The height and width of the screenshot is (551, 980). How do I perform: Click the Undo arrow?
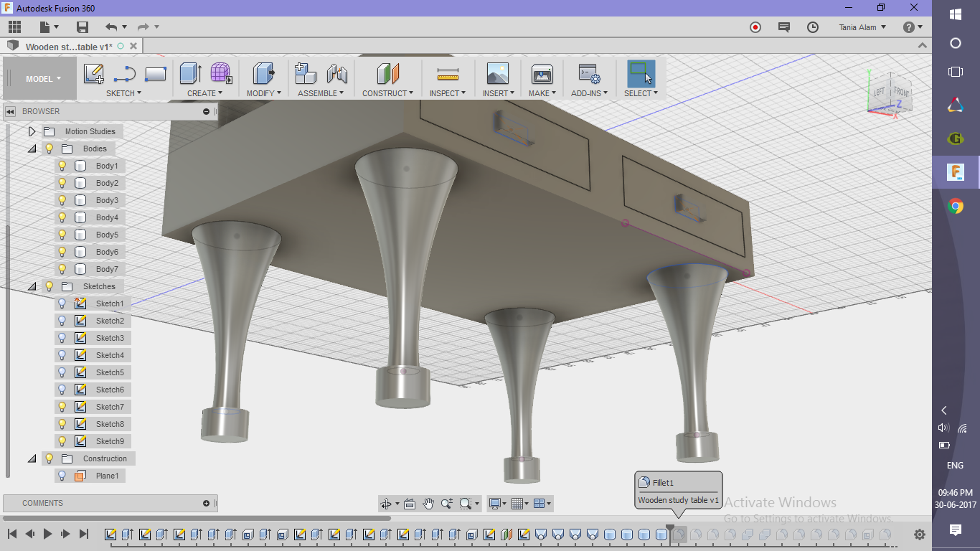point(110,27)
